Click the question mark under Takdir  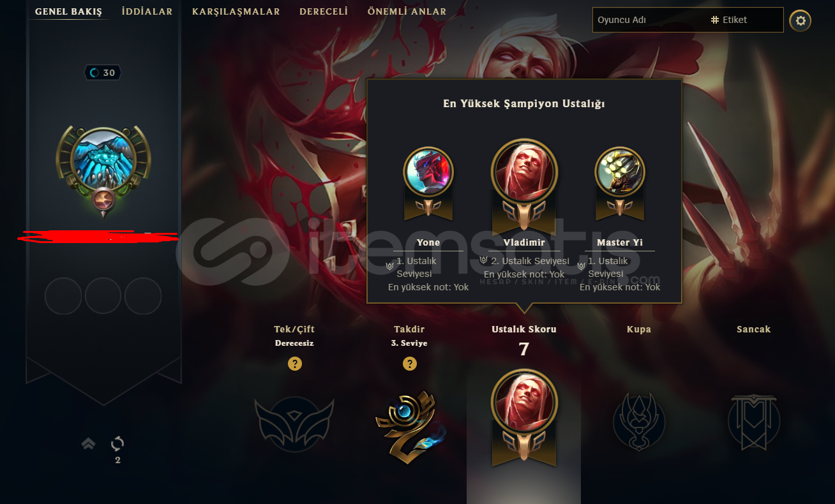pos(409,364)
